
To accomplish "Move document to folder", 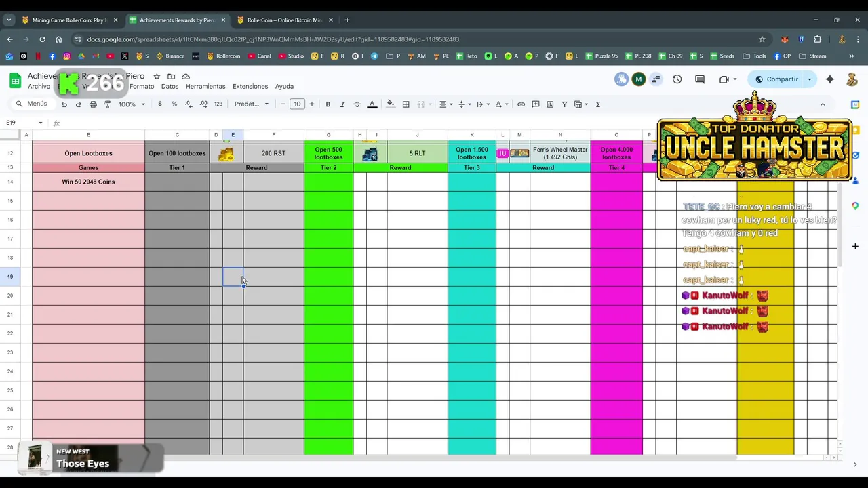I will click(171, 77).
